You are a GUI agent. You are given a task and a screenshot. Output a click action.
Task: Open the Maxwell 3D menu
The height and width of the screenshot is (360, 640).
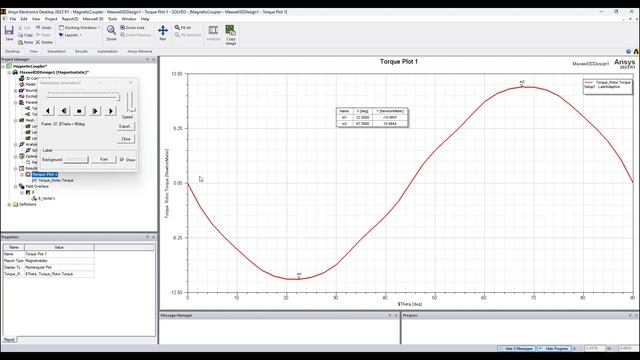(x=93, y=19)
